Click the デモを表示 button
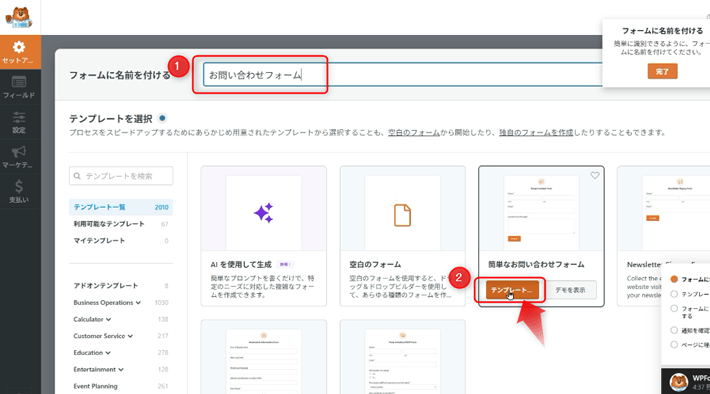The image size is (710, 394). (x=570, y=290)
